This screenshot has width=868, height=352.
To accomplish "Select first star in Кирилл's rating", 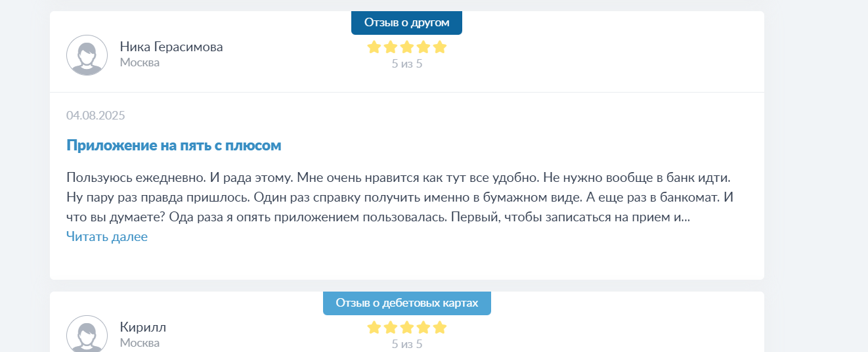I will (374, 327).
